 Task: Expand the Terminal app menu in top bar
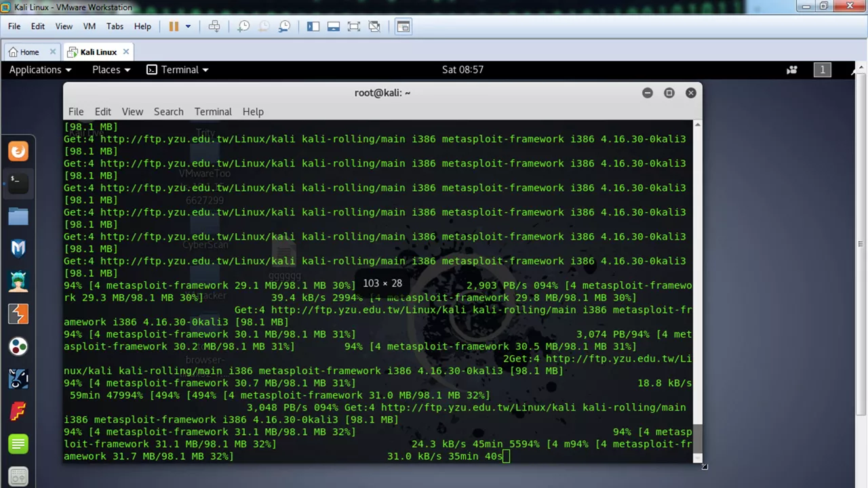click(178, 69)
